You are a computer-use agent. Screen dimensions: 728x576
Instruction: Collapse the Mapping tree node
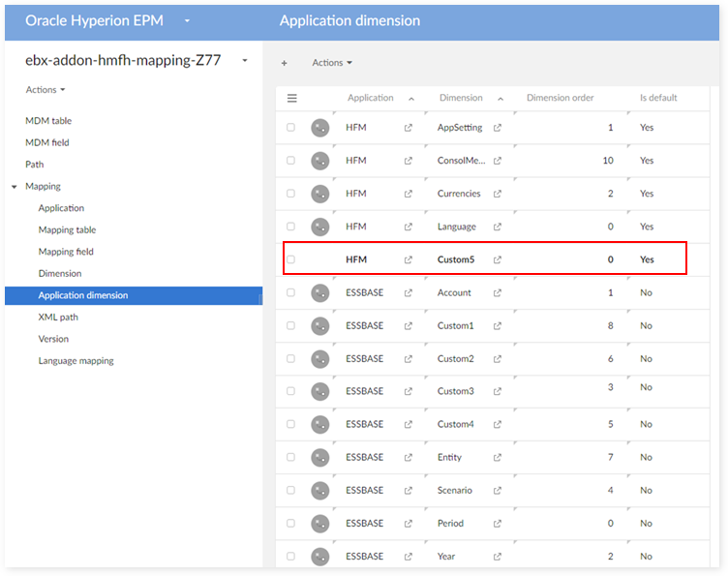click(15, 187)
